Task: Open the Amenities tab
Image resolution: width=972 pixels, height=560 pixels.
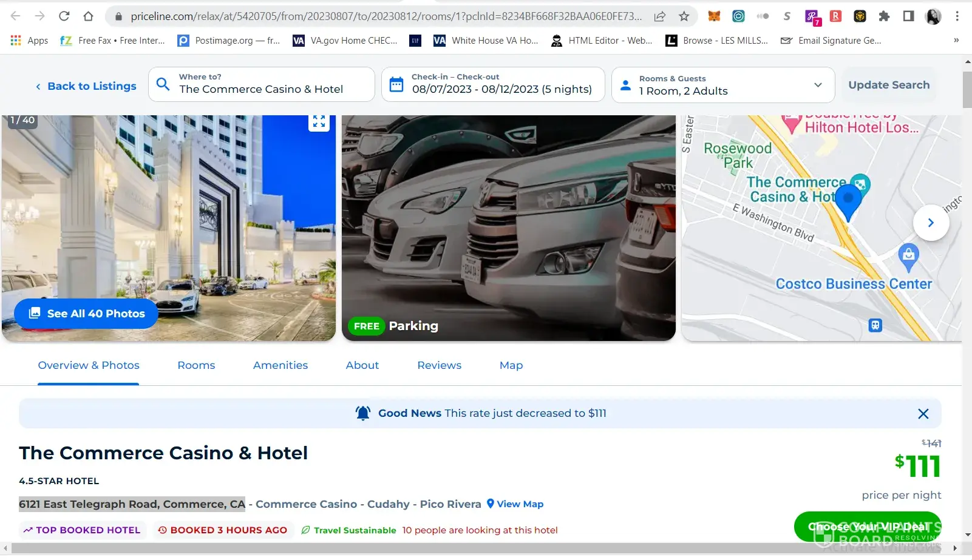Action: click(x=280, y=365)
